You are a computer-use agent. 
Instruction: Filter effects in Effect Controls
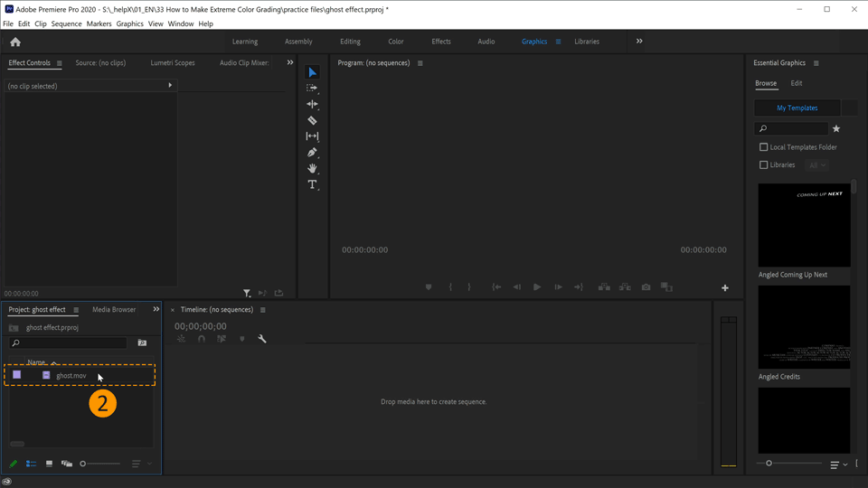[247, 293]
